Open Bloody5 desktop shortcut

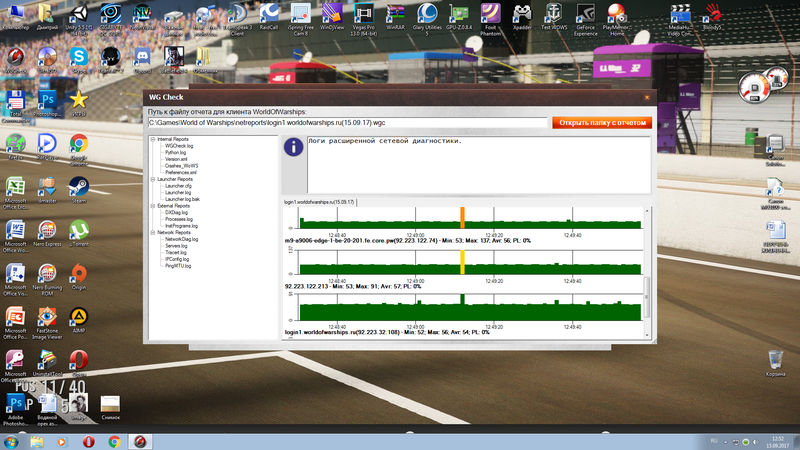pos(712,17)
